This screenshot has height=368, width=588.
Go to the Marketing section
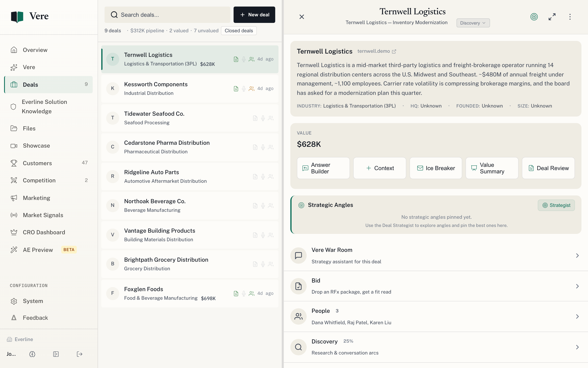[x=49, y=198]
